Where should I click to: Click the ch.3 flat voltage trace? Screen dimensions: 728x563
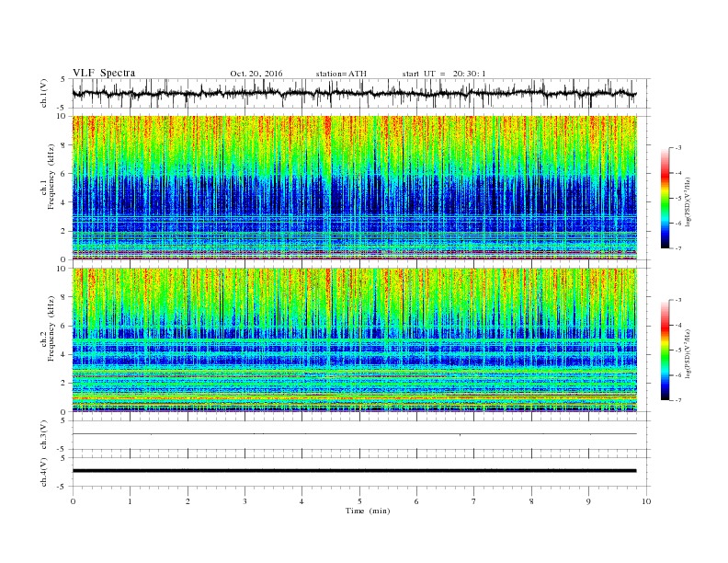[x=354, y=434]
